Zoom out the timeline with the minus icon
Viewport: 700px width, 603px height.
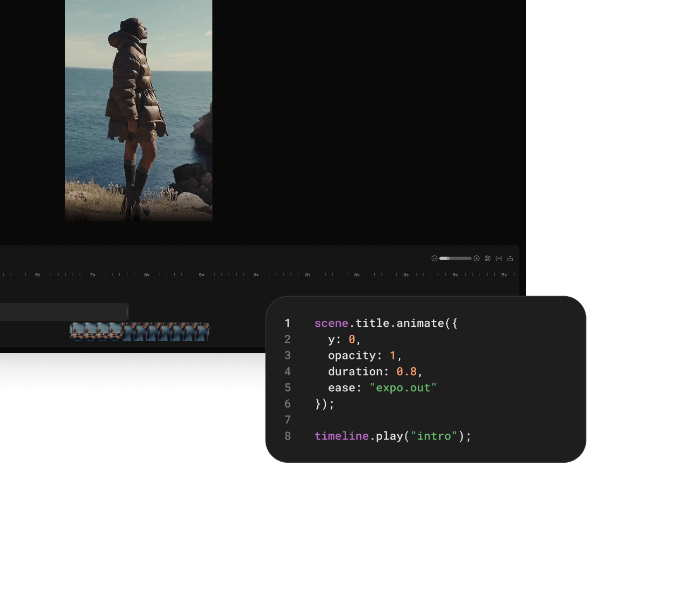click(x=434, y=259)
